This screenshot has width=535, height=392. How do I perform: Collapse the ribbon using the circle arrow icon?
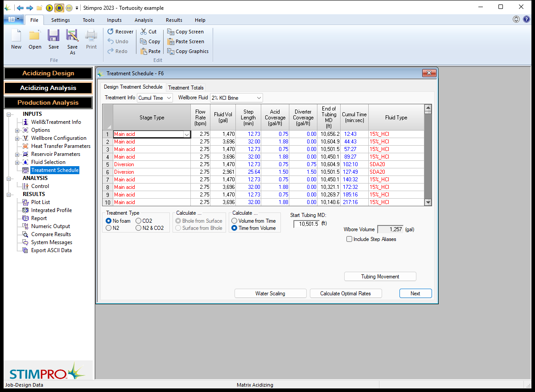[x=516, y=19]
